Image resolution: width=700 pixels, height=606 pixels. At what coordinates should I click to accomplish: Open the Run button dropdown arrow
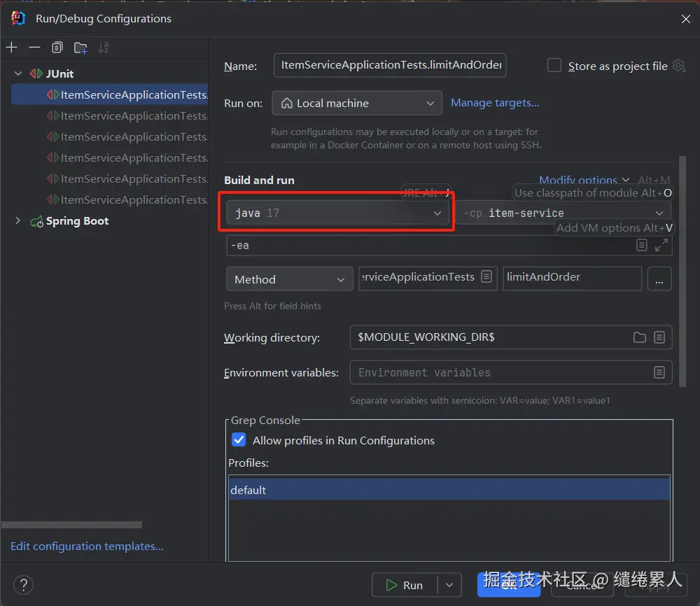449,584
